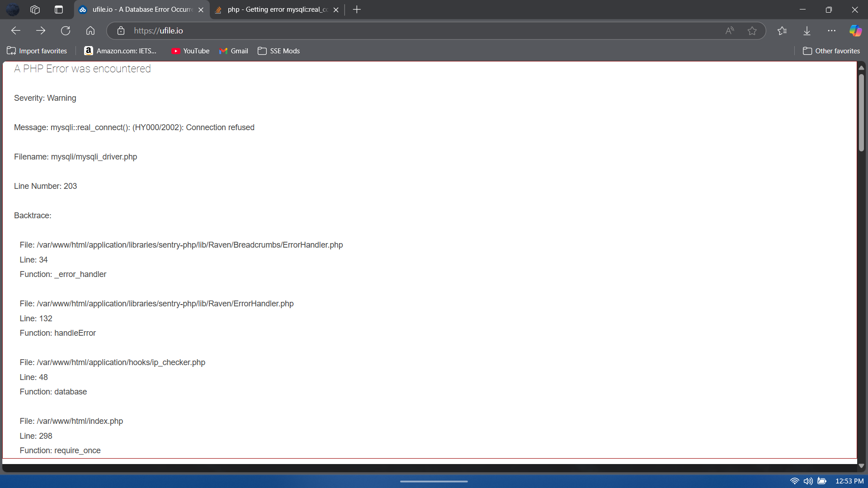The height and width of the screenshot is (488, 868).
Task: Open the YouTube bookmark
Action: (x=190, y=51)
